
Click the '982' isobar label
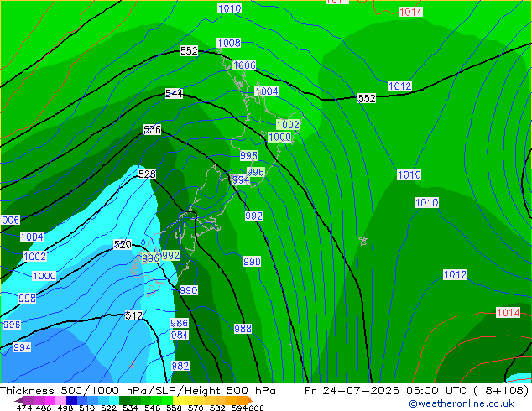(180, 366)
